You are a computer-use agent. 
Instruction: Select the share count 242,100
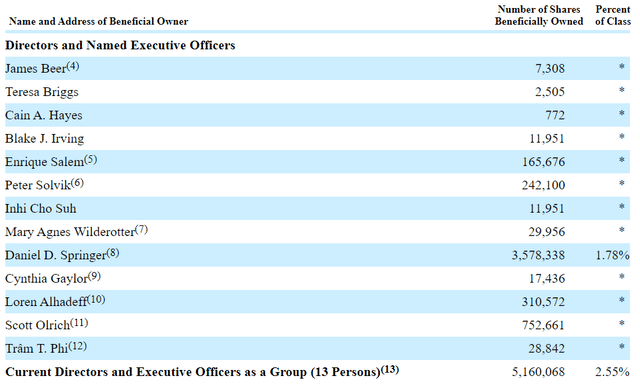click(544, 185)
